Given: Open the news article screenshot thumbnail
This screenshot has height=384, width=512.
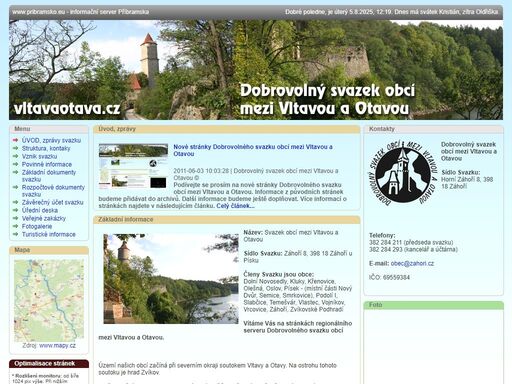Looking at the screenshot, I should tap(133, 166).
